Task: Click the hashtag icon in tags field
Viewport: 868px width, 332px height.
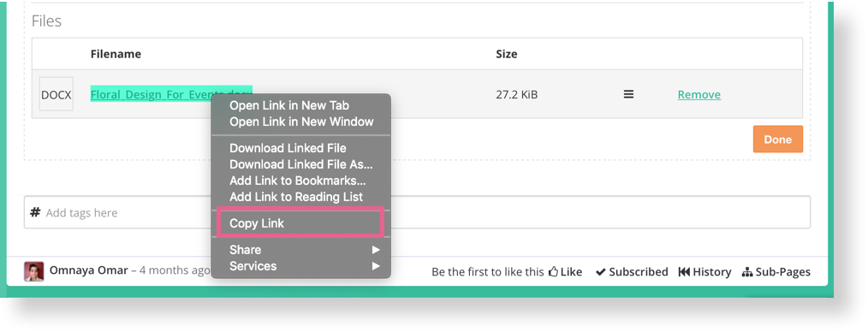Action: click(35, 212)
